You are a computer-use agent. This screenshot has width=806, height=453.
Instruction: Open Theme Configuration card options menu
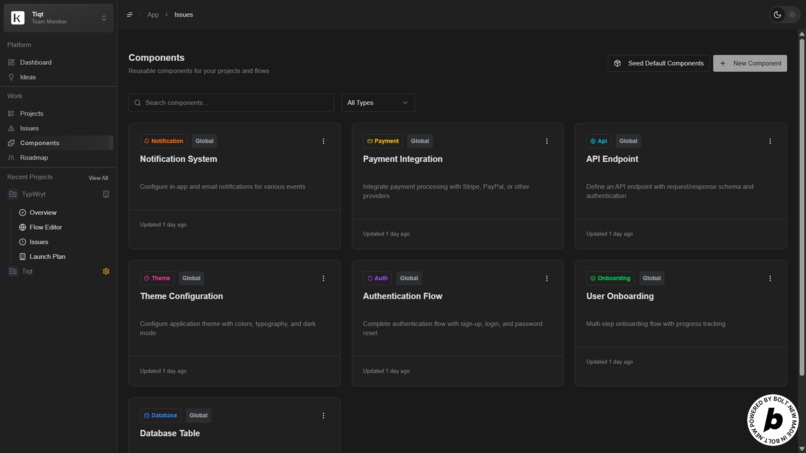(x=323, y=279)
